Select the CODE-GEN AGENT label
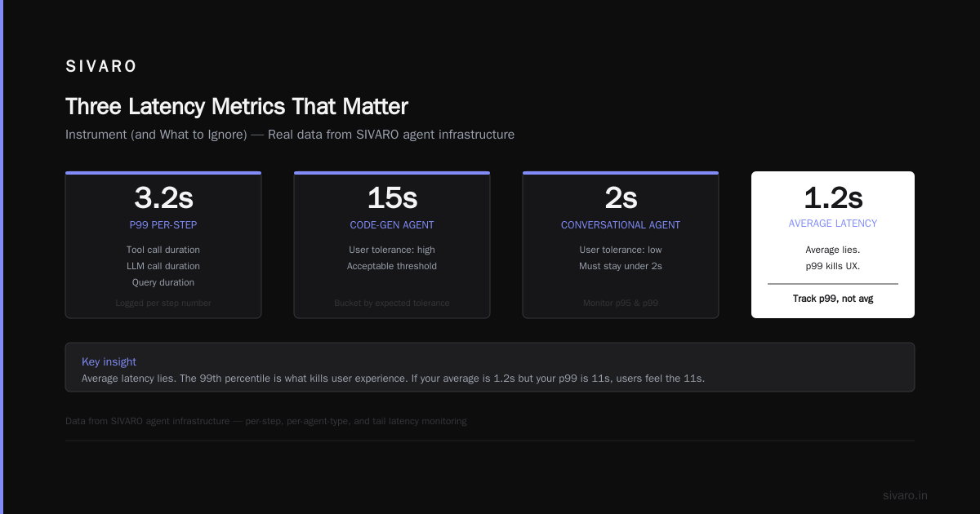 coord(392,225)
